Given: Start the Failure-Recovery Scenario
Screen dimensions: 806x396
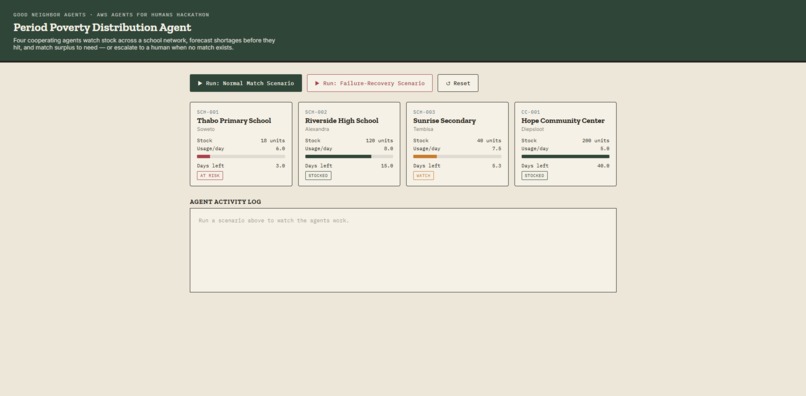Looking at the screenshot, I should click(370, 83).
